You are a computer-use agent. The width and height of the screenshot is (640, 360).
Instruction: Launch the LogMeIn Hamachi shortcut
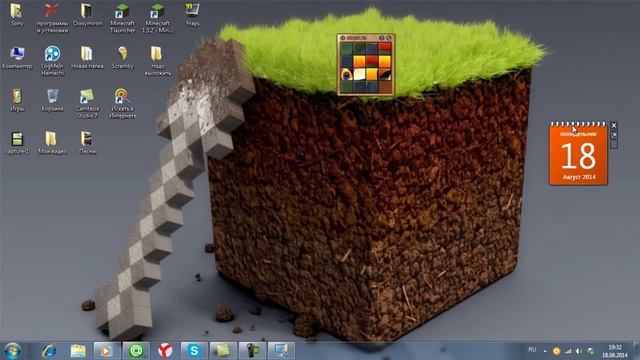(x=52, y=61)
